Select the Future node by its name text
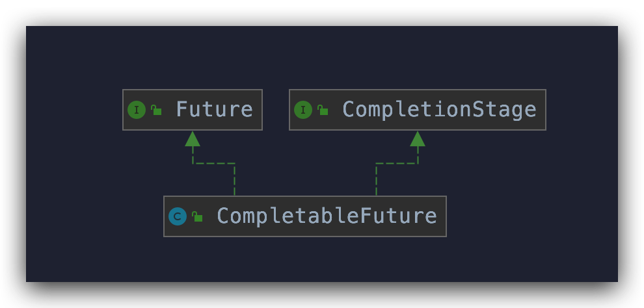 coord(214,110)
